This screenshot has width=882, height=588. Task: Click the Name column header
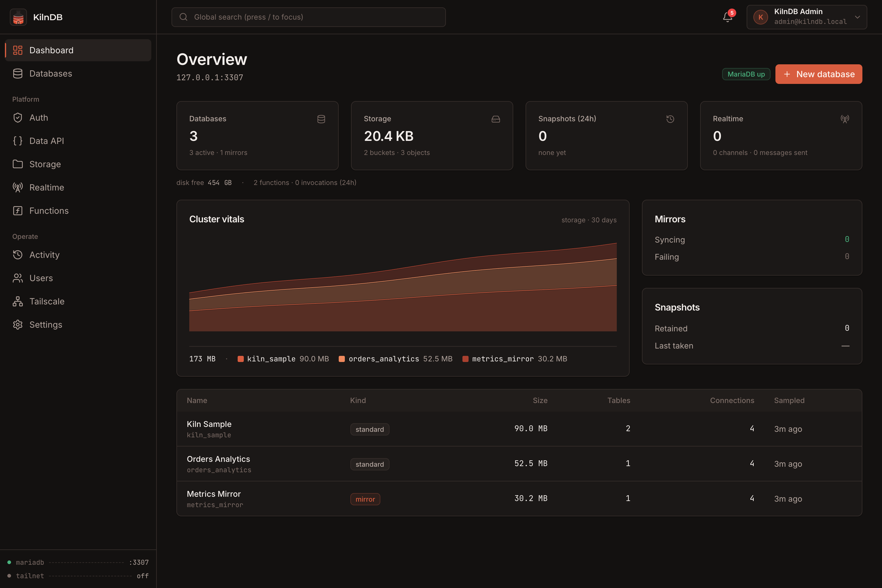click(x=197, y=401)
